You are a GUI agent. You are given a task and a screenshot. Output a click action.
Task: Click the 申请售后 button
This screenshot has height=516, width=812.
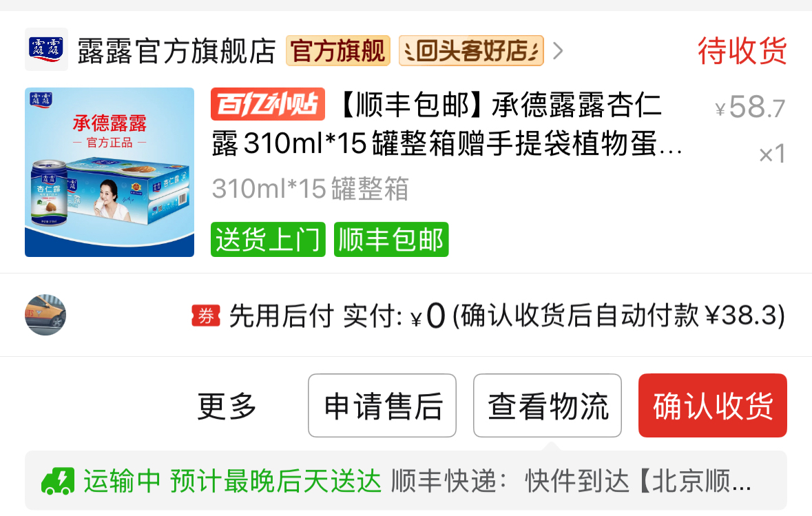pos(382,406)
